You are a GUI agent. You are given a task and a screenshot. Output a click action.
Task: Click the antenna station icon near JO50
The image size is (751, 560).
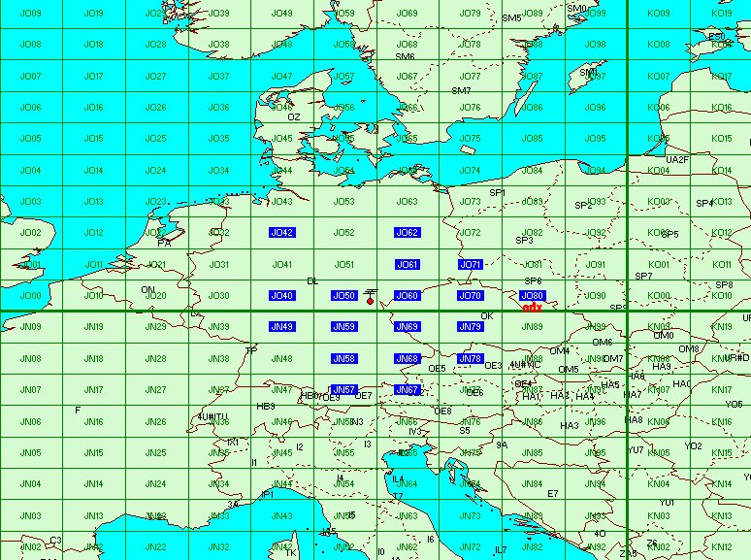[370, 291]
